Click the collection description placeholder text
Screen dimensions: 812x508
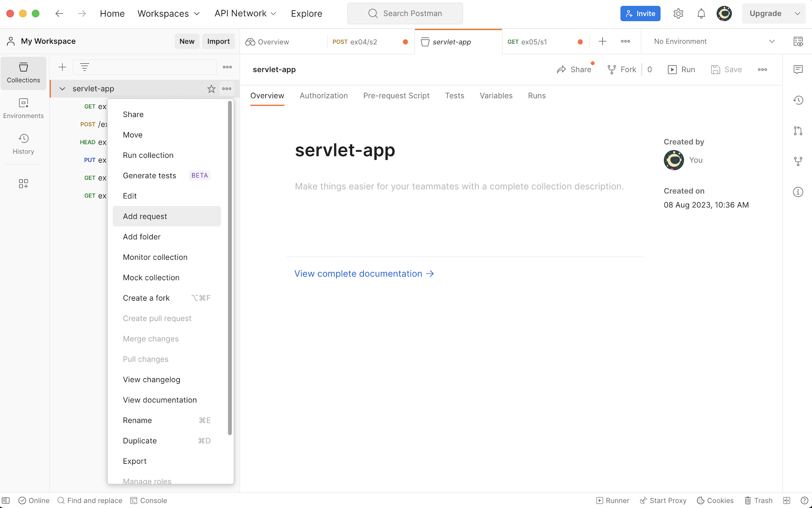pos(459,186)
